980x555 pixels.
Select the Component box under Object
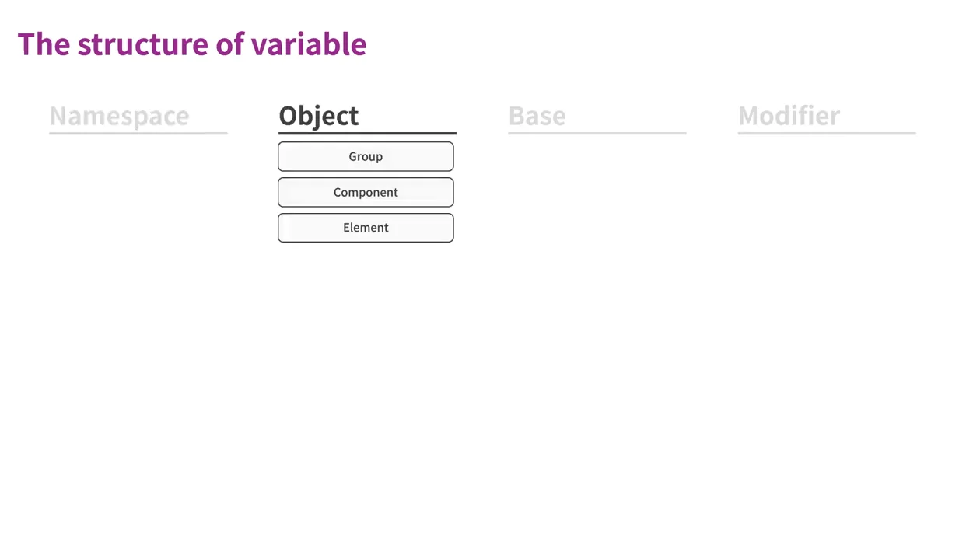pos(366,192)
